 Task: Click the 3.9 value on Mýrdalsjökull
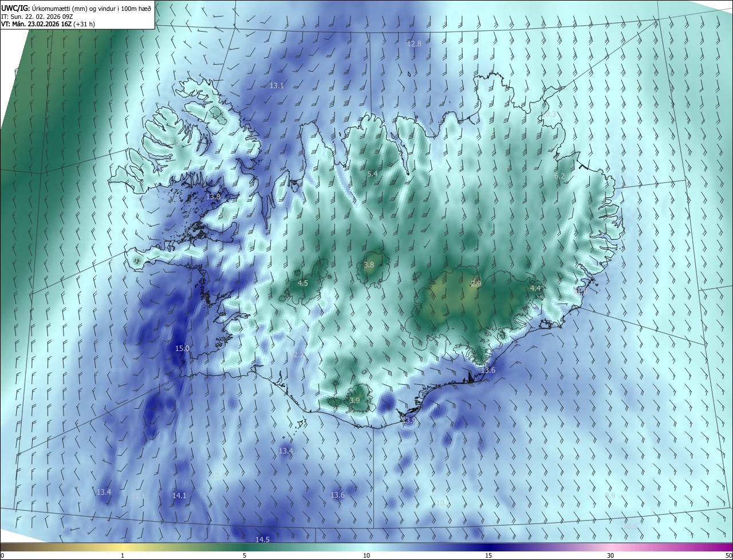pos(354,400)
